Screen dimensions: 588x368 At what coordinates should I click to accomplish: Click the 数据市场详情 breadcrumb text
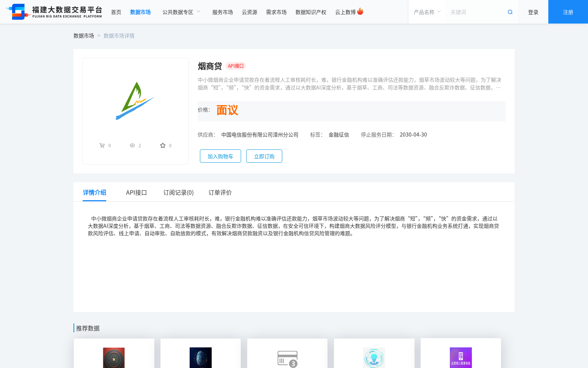119,36
